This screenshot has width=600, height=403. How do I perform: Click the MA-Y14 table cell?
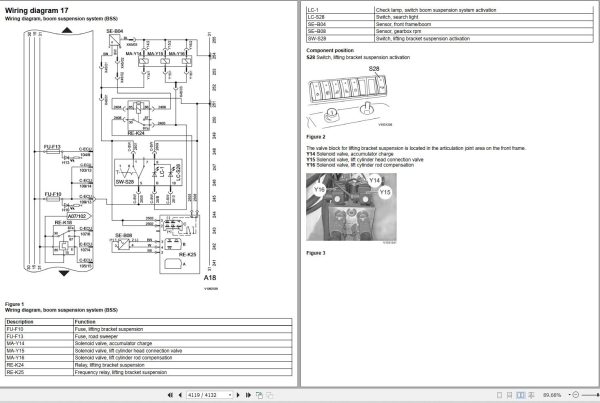[x=39, y=343]
